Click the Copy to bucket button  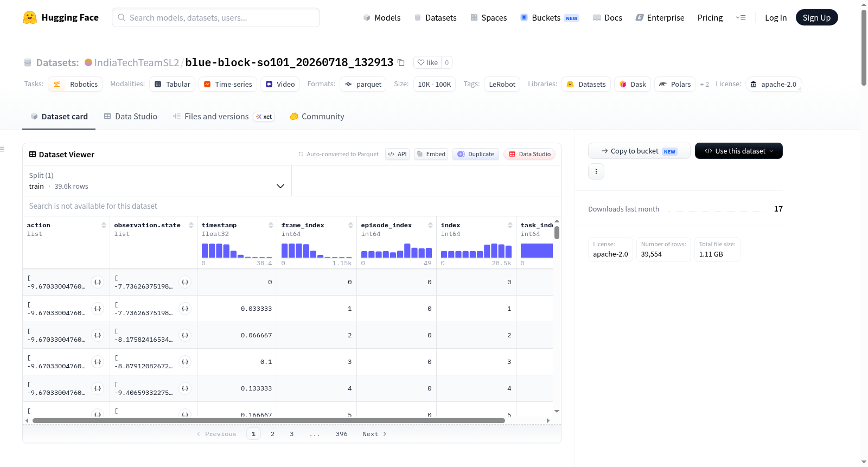click(639, 151)
